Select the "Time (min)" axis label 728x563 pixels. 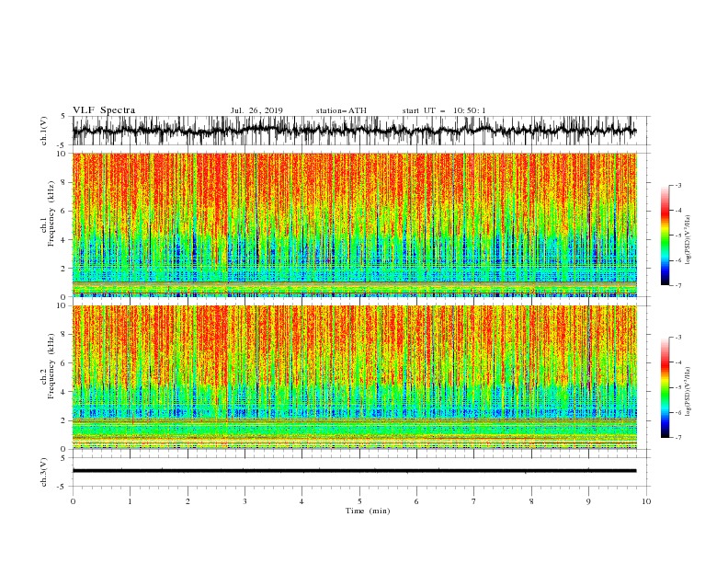click(x=368, y=511)
